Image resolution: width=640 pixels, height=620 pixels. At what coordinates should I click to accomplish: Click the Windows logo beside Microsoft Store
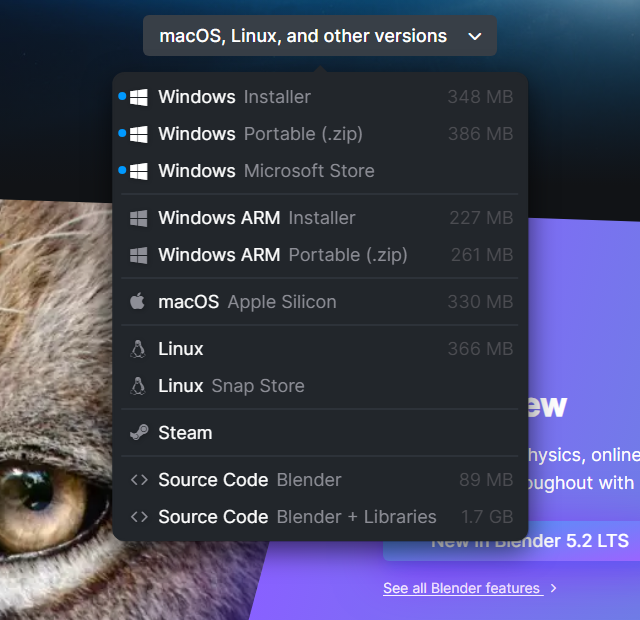click(138, 171)
